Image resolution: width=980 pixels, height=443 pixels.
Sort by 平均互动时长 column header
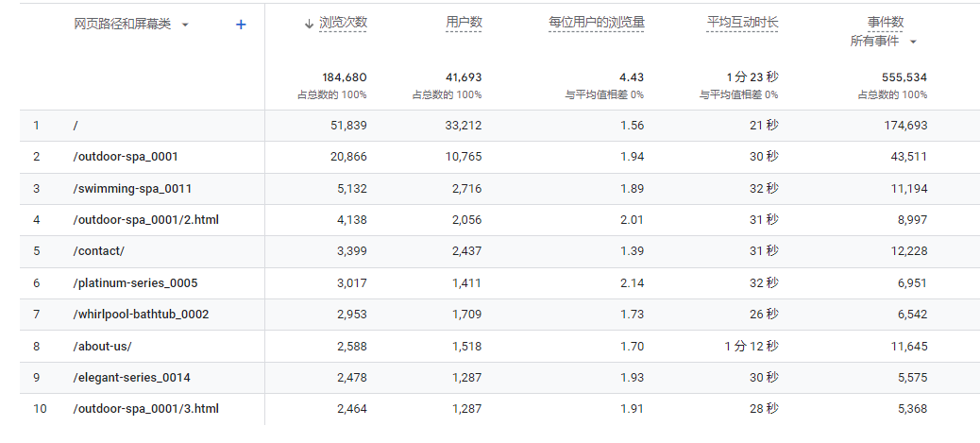[742, 23]
